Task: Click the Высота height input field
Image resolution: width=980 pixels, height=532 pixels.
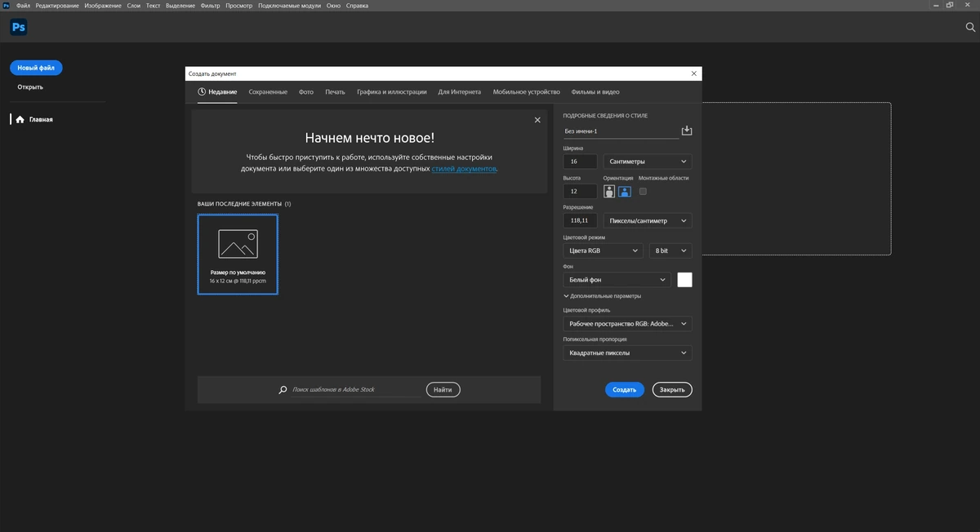Action: (x=580, y=192)
